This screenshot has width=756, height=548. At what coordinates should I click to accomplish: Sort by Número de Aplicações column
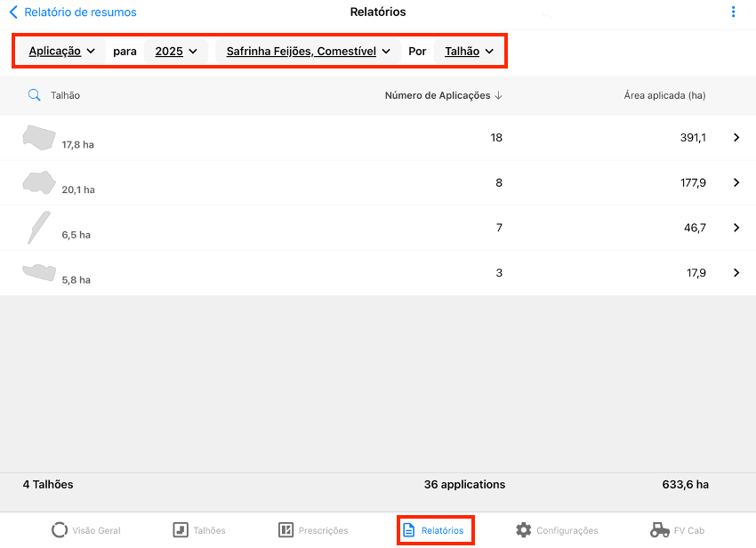point(443,95)
